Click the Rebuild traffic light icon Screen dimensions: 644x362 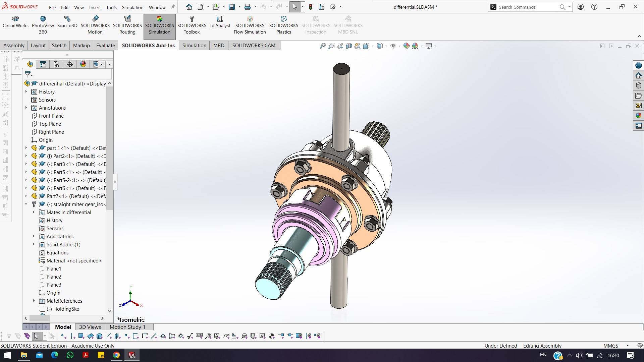point(311,7)
